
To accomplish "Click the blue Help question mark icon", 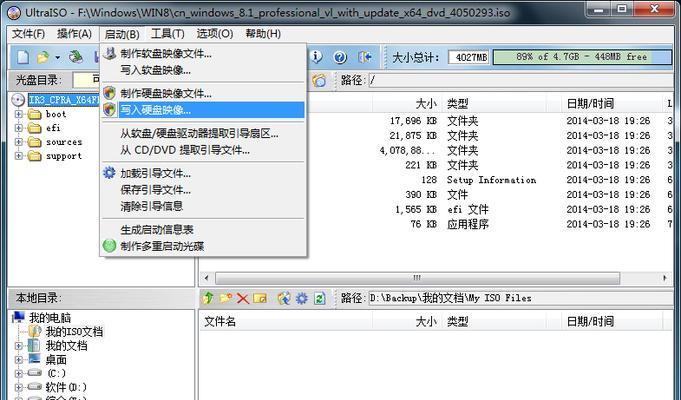I will 340,57.
